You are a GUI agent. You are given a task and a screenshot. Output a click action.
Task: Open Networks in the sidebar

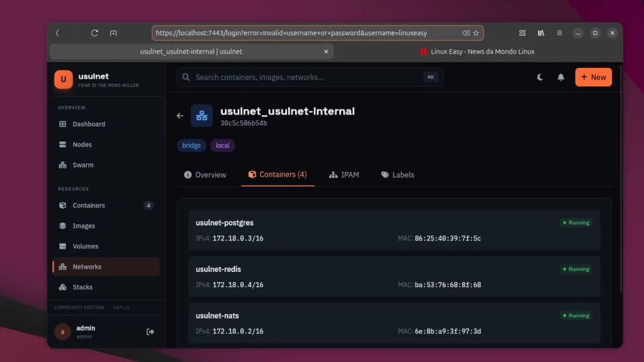pos(106,266)
